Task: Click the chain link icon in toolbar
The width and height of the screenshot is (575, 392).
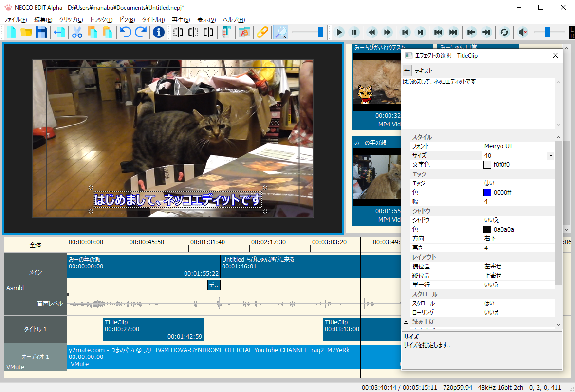Action: pyautogui.click(x=262, y=32)
